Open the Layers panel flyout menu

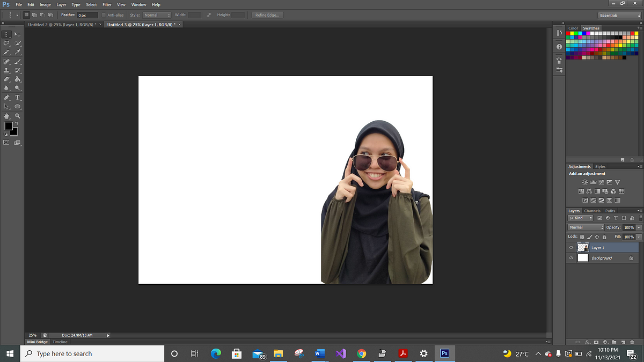pos(639,211)
